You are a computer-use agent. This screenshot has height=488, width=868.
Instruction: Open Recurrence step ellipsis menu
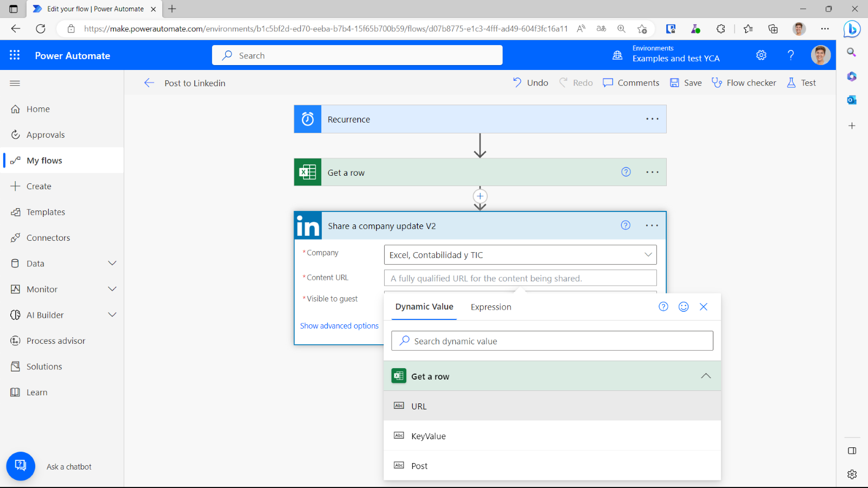[x=652, y=119]
